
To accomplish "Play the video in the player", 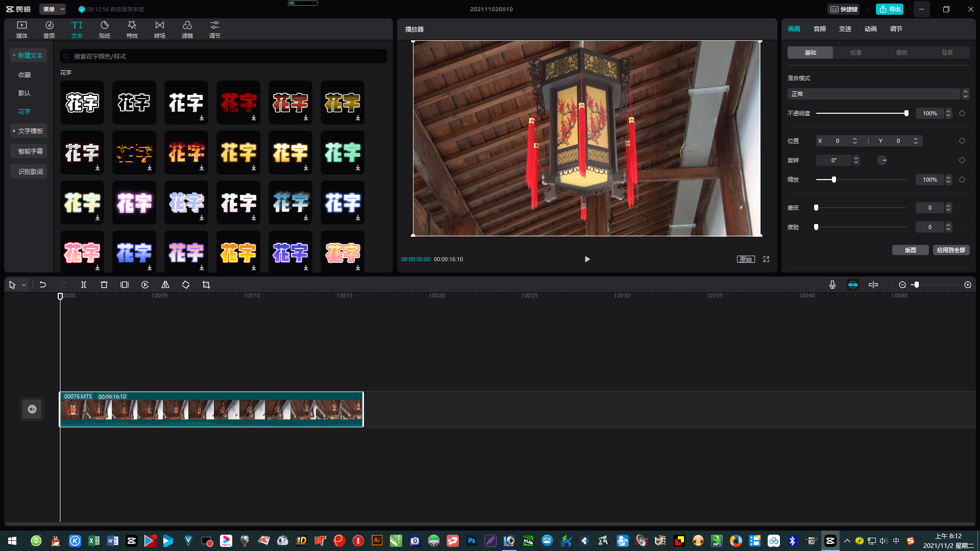I will point(587,259).
